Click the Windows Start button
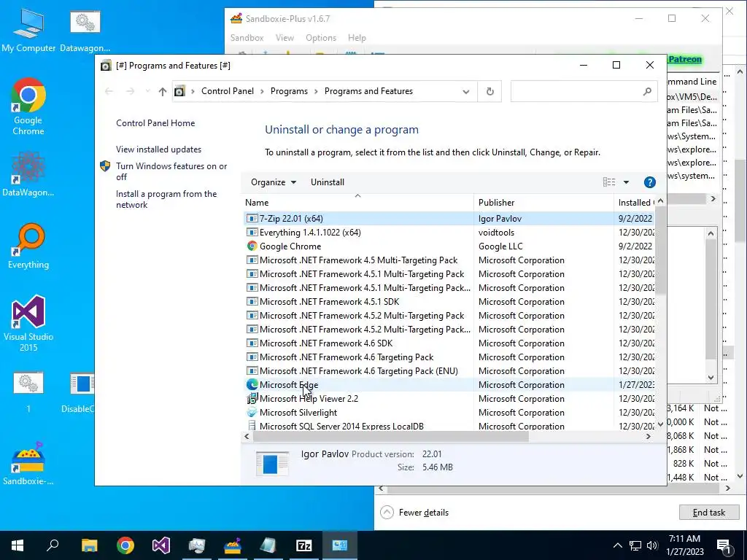 (18, 545)
